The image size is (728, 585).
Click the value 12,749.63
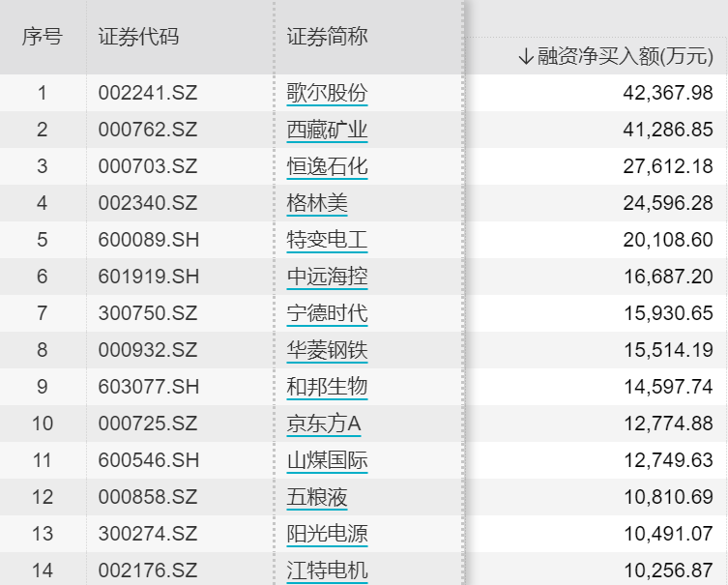coord(668,460)
